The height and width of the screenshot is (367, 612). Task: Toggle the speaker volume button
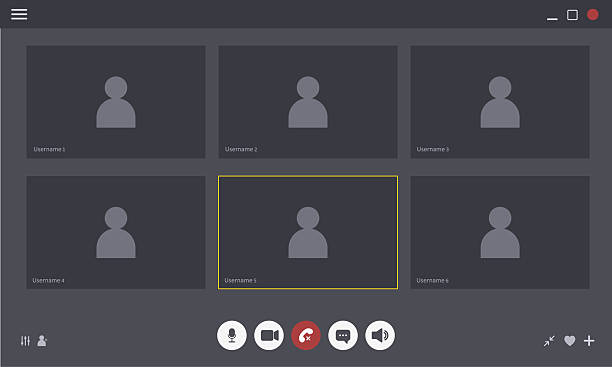pyautogui.click(x=380, y=335)
